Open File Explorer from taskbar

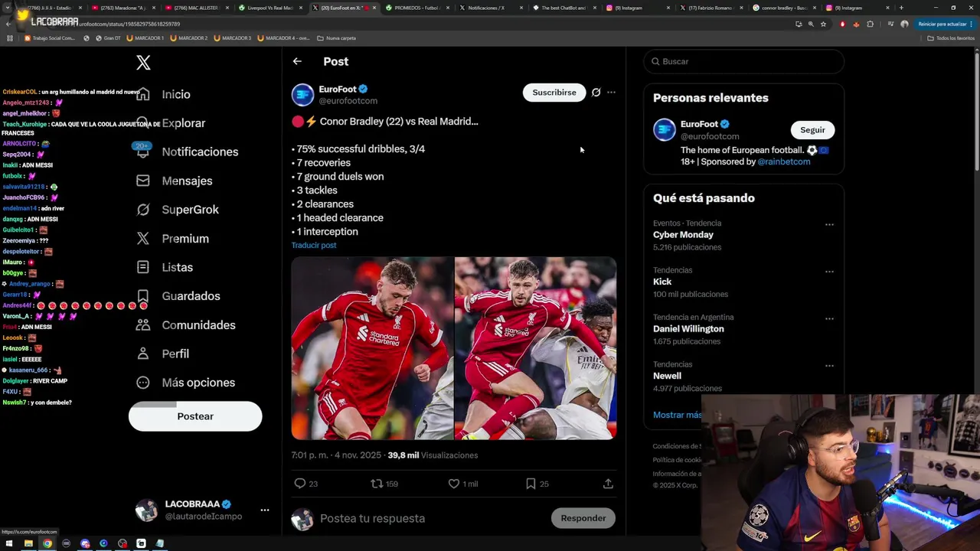[28, 543]
